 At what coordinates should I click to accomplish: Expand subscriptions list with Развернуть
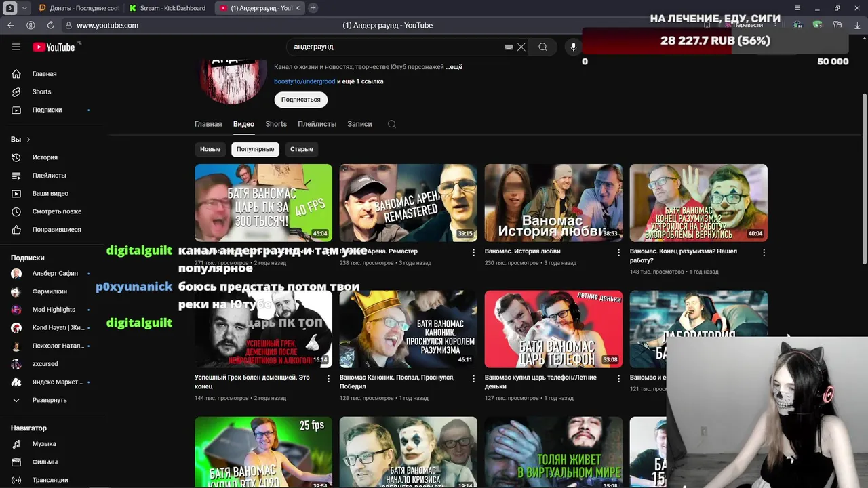click(x=49, y=400)
